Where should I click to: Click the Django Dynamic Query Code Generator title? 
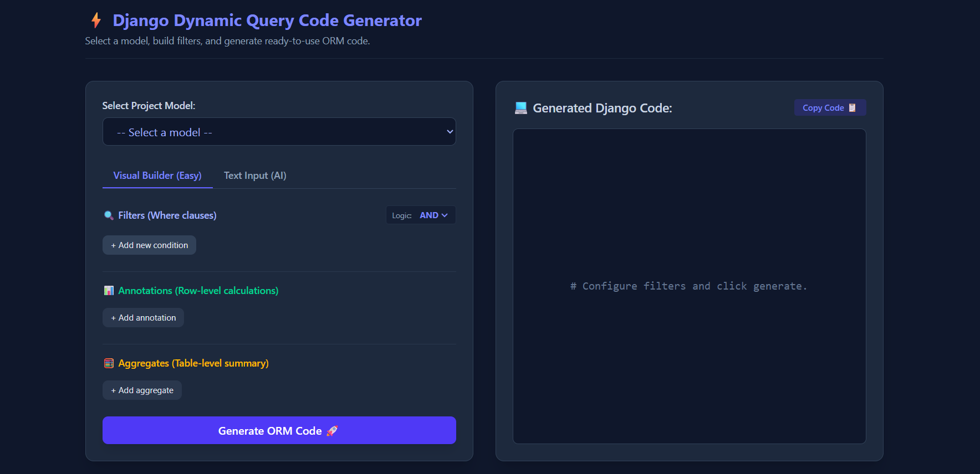(x=267, y=20)
